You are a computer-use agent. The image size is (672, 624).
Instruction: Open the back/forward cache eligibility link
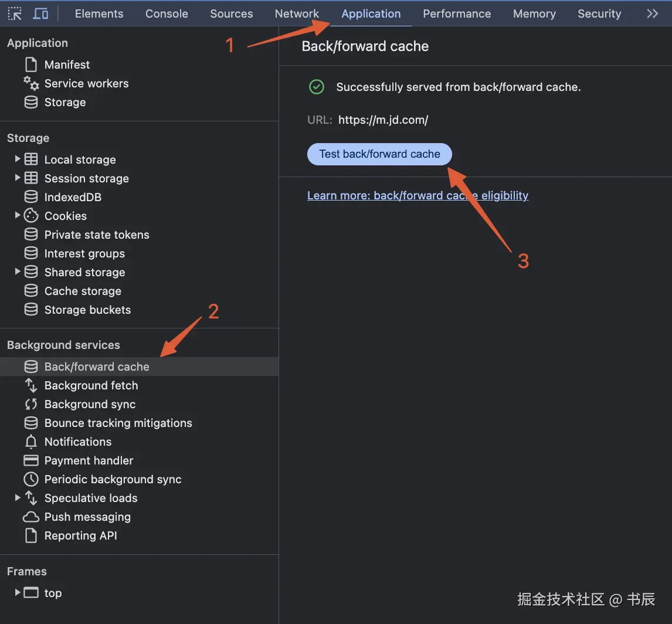[x=418, y=195]
